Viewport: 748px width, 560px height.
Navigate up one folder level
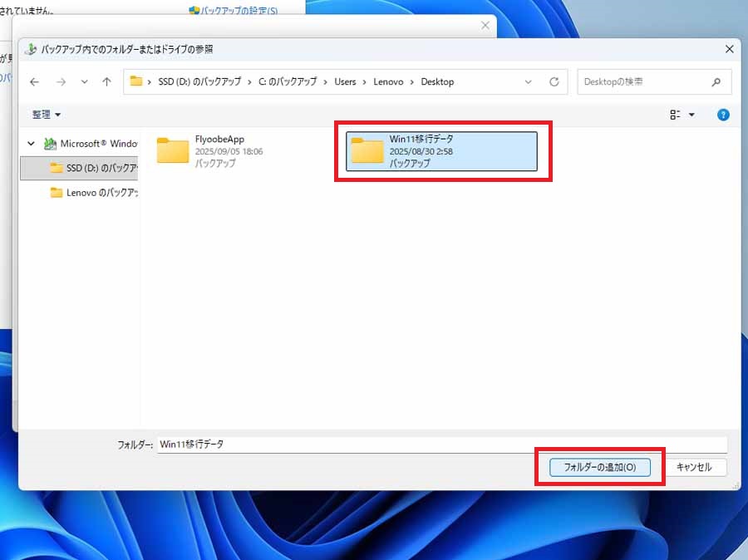point(106,82)
